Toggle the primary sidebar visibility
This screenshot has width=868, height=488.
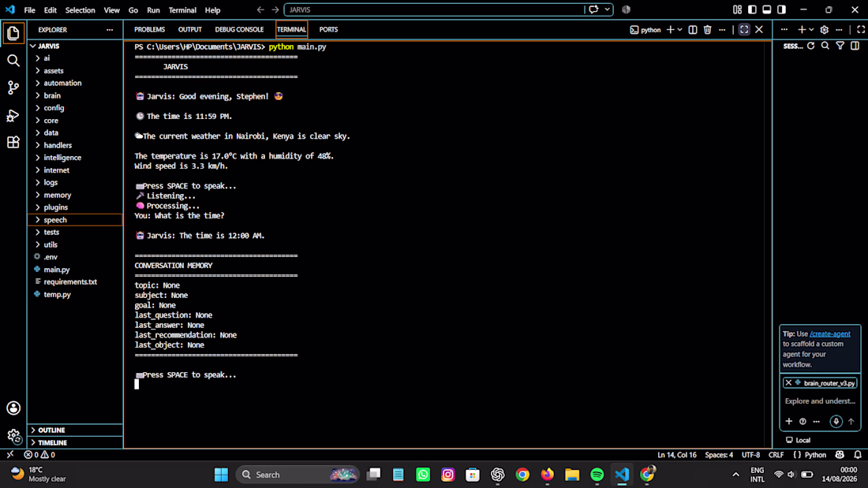[x=752, y=9]
